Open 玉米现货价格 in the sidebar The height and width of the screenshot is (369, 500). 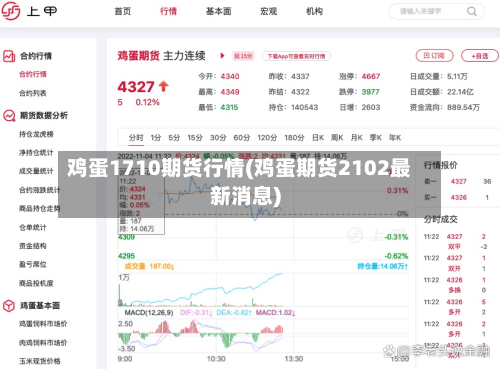click(x=40, y=361)
